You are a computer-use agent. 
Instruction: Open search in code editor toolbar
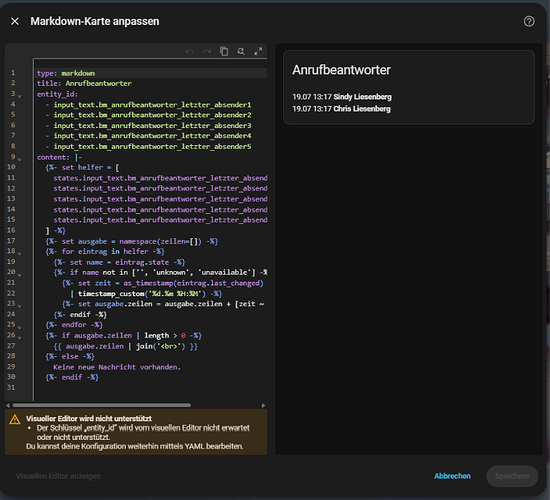click(241, 51)
